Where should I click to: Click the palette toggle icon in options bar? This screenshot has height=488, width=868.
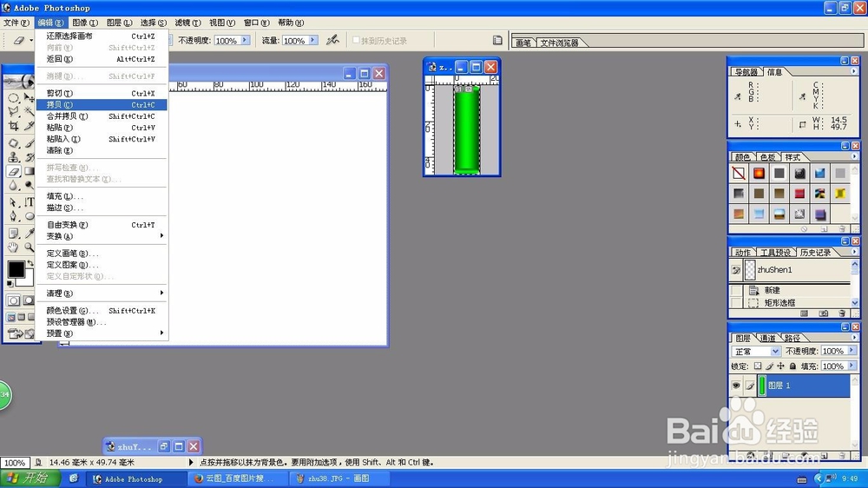pos(497,40)
